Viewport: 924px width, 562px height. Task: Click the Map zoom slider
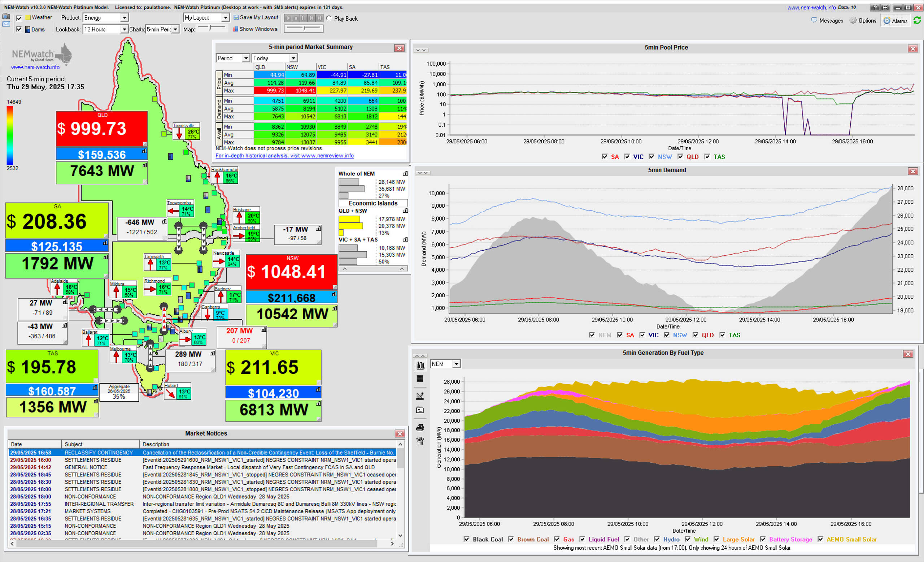tap(212, 28)
